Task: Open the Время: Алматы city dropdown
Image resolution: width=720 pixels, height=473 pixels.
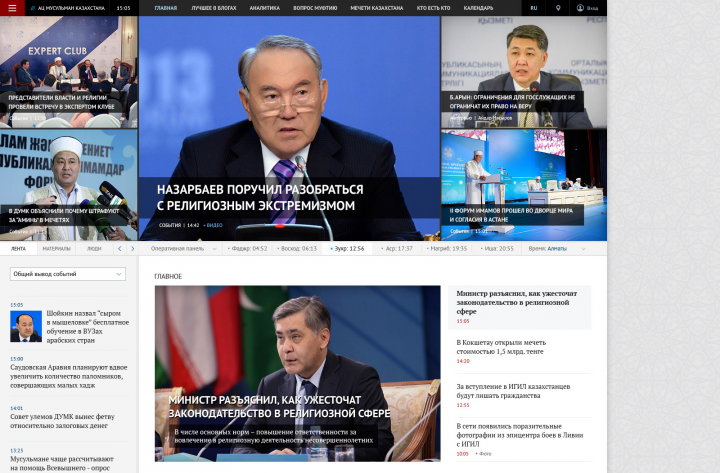Action: coord(557,248)
